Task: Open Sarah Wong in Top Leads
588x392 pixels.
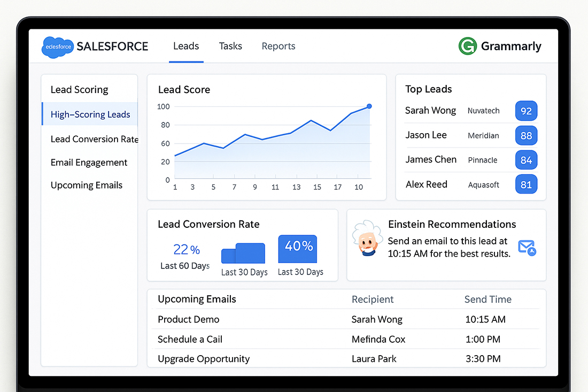Action: point(430,111)
